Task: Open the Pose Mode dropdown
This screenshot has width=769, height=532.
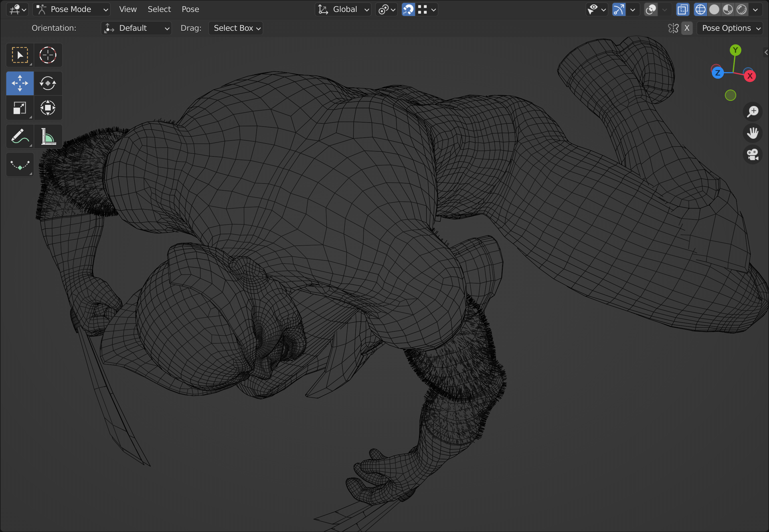Action: coord(72,9)
